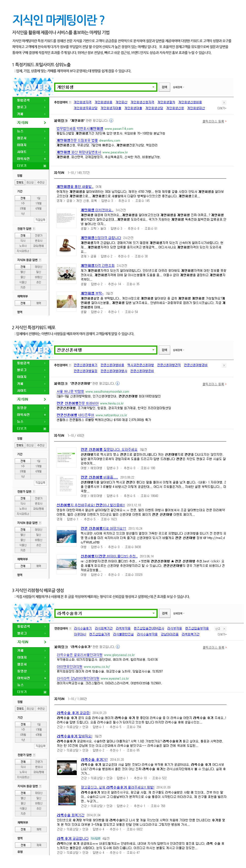Open 서울 허니문 박람회 ad link

(x=70, y=391)
